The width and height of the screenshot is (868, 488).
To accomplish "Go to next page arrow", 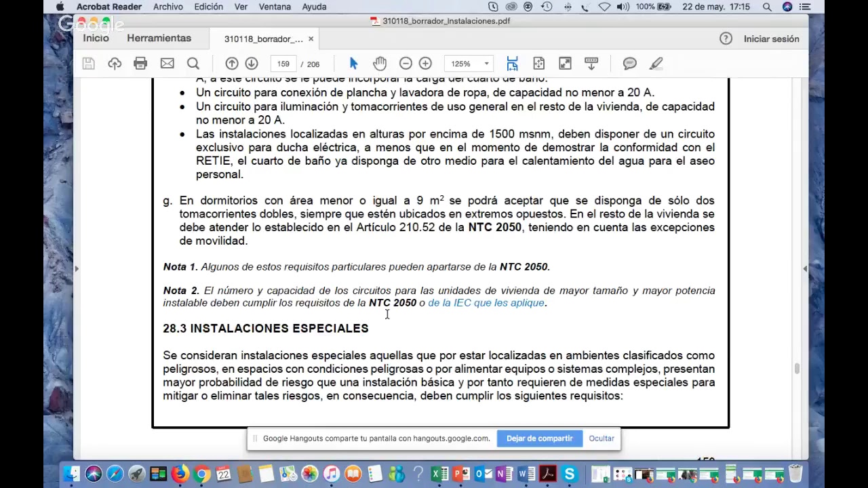I will [x=252, y=63].
